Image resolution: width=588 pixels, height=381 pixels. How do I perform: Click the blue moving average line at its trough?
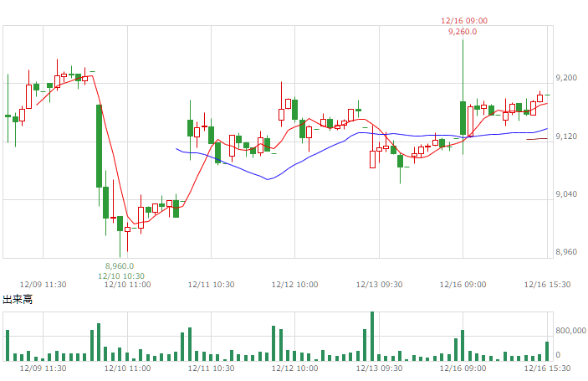tap(268, 179)
